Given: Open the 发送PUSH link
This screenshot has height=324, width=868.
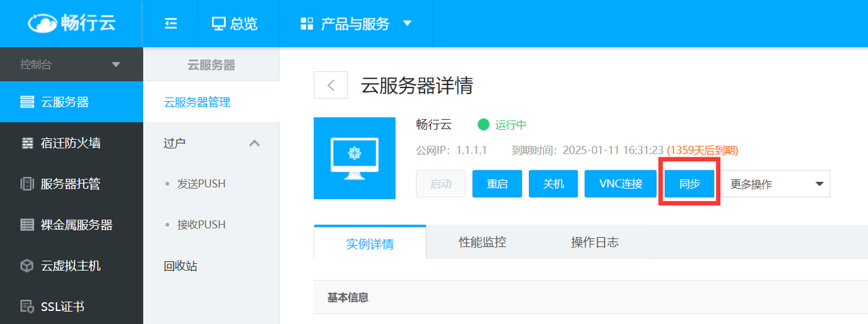Looking at the screenshot, I should coord(201,184).
